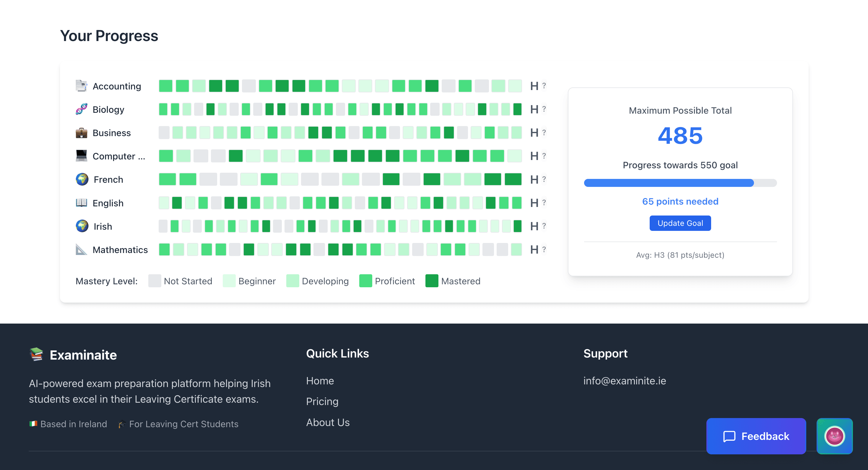The width and height of the screenshot is (868, 470).
Task: Toggle Mathematics level H indicator
Action: (x=534, y=249)
